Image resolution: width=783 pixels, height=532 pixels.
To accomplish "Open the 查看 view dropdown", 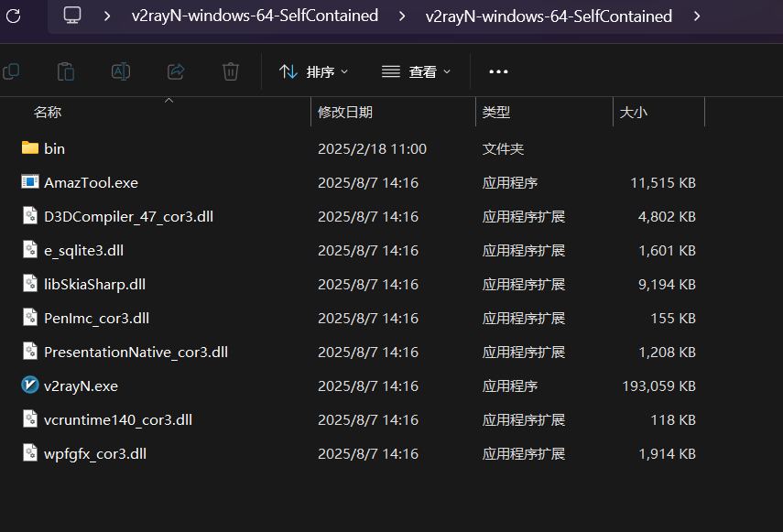I will point(417,71).
